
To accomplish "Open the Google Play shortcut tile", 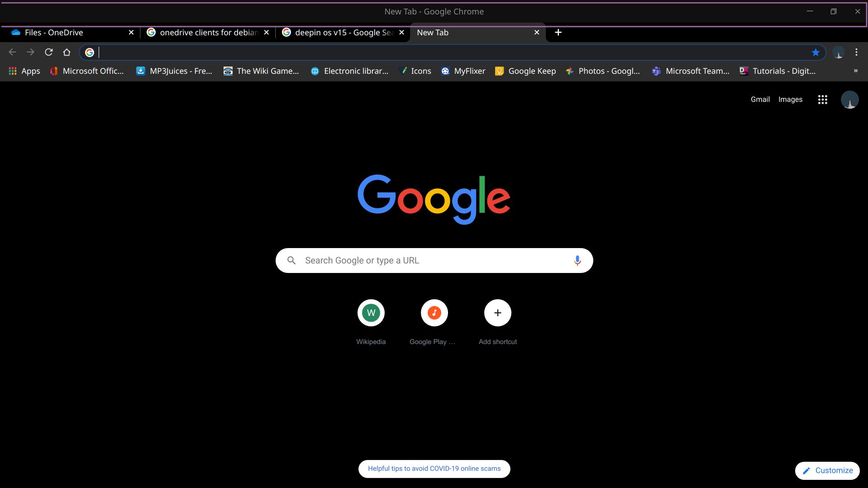I will pos(434,313).
